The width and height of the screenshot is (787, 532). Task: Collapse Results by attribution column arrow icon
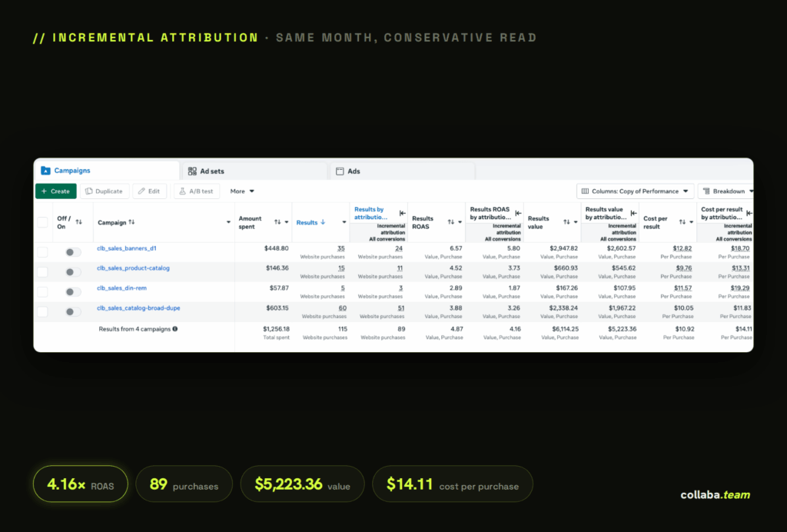[x=403, y=213]
